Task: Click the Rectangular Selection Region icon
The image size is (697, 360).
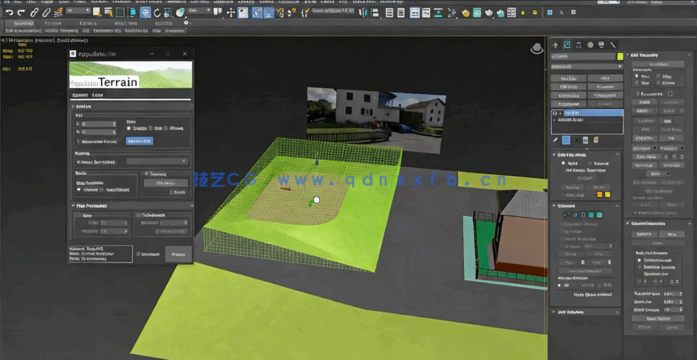Action: (x=120, y=12)
